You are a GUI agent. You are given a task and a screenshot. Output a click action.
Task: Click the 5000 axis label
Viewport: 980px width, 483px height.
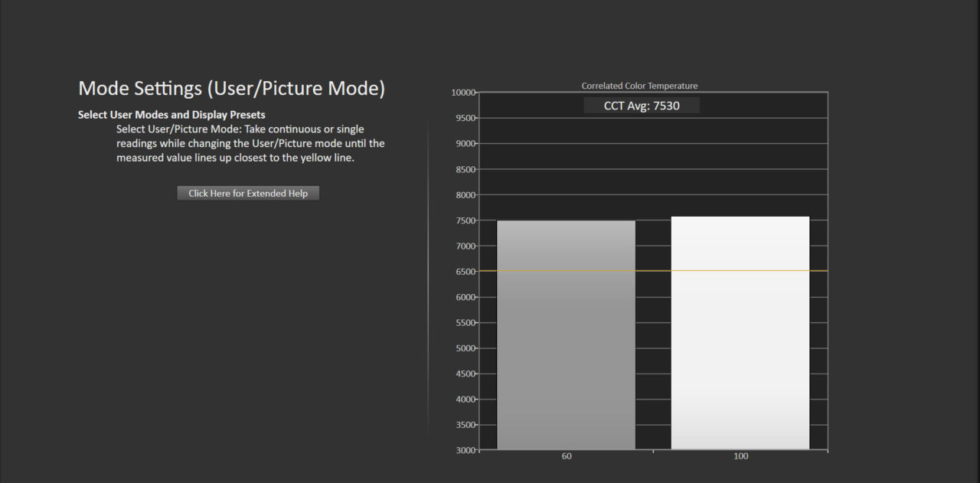(x=464, y=348)
